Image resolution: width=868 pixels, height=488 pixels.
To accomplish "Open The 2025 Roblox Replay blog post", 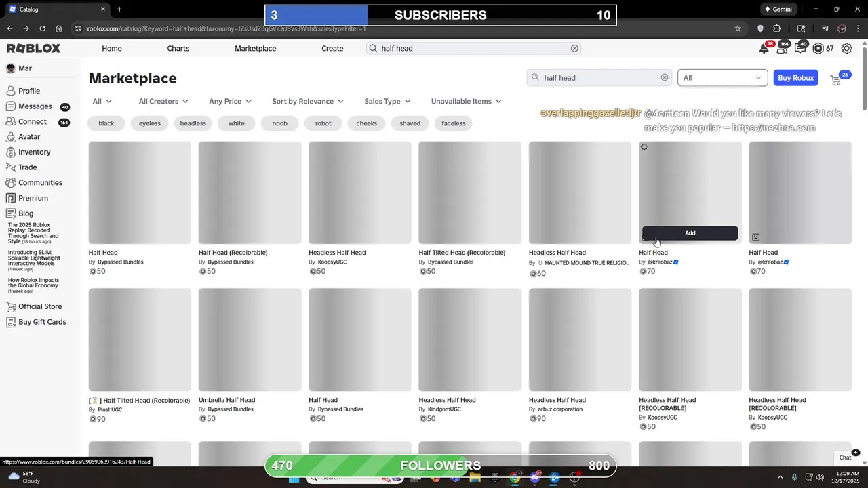I will (x=33, y=233).
